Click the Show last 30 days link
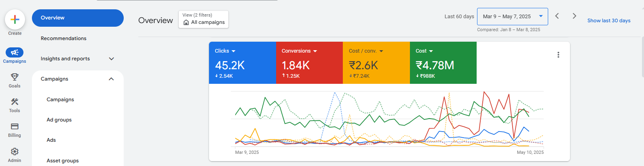This screenshot has height=166, width=644. [608, 21]
